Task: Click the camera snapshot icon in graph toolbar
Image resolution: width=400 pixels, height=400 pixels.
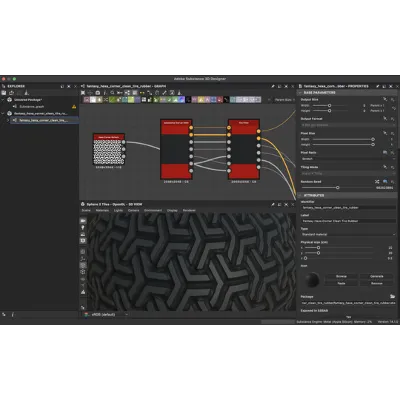Action: (x=98, y=93)
